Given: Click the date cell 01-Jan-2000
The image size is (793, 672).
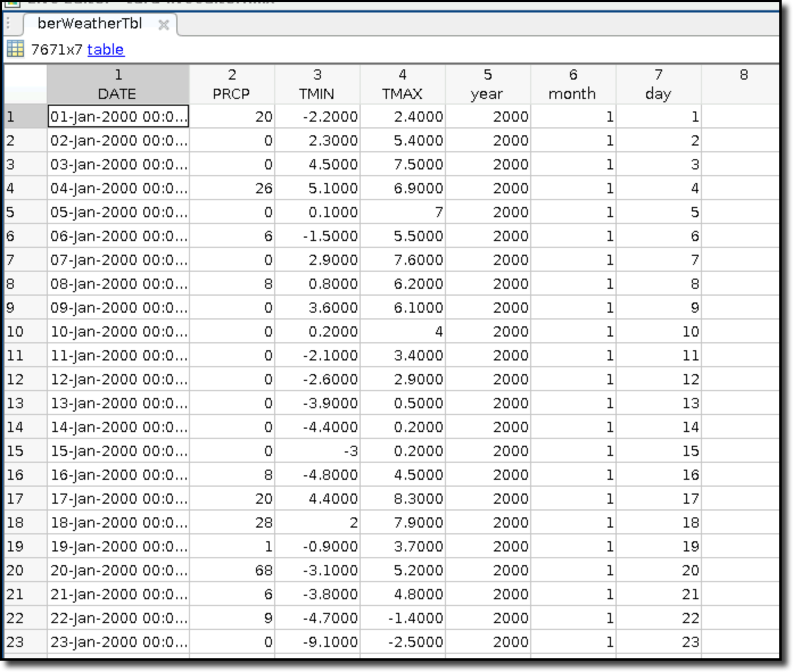Looking at the screenshot, I should pos(118,117).
